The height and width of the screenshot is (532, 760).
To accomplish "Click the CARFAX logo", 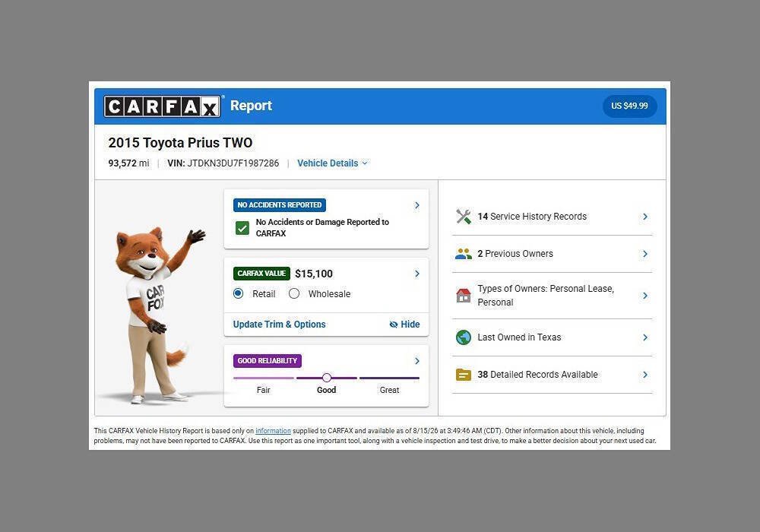I will pos(162,106).
